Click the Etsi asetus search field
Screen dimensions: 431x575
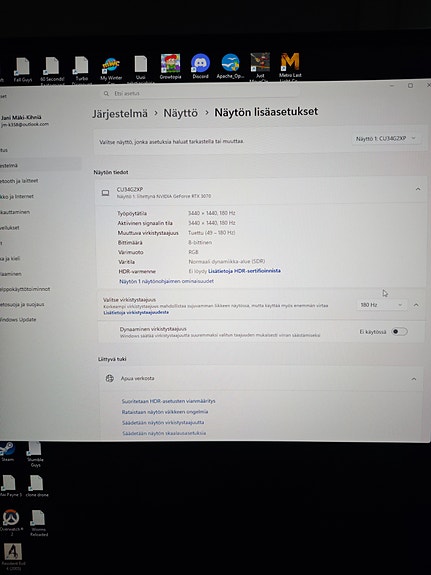[x=200, y=94]
